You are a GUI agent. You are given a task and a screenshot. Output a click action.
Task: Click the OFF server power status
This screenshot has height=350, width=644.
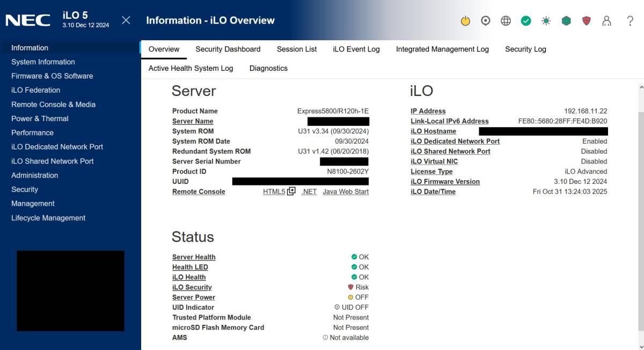(358, 297)
